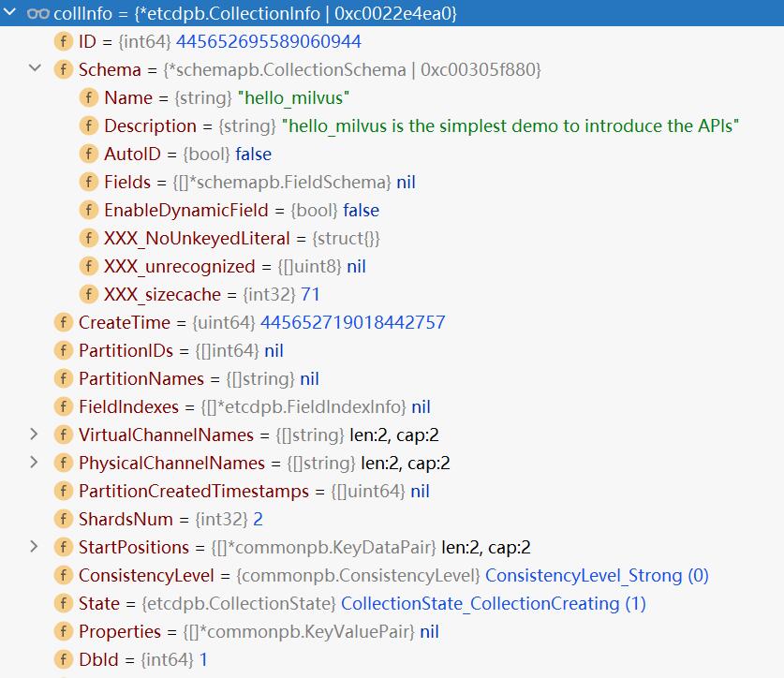Select the Properties field name
The width and height of the screenshot is (784, 678).
click(120, 632)
